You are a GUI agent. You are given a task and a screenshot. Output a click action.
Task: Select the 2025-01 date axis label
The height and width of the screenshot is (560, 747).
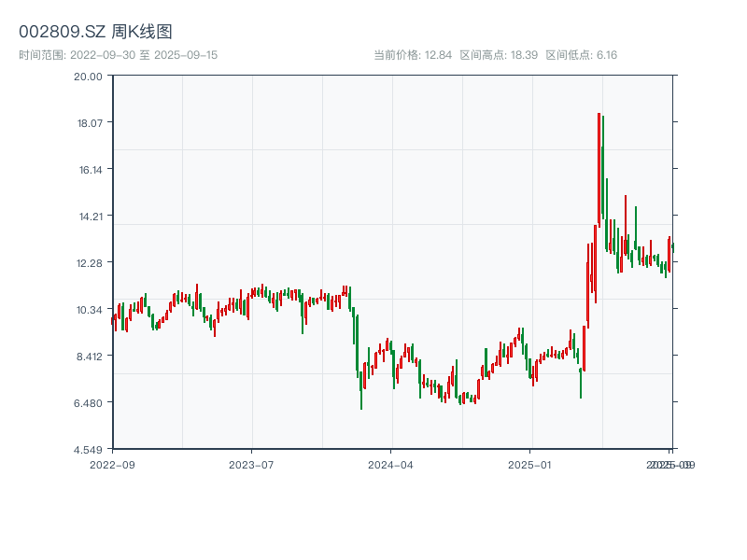click(531, 464)
